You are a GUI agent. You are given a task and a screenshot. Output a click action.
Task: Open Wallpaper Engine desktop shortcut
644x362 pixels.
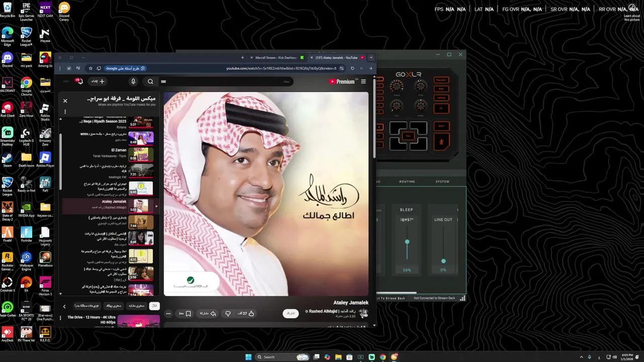[26, 260]
